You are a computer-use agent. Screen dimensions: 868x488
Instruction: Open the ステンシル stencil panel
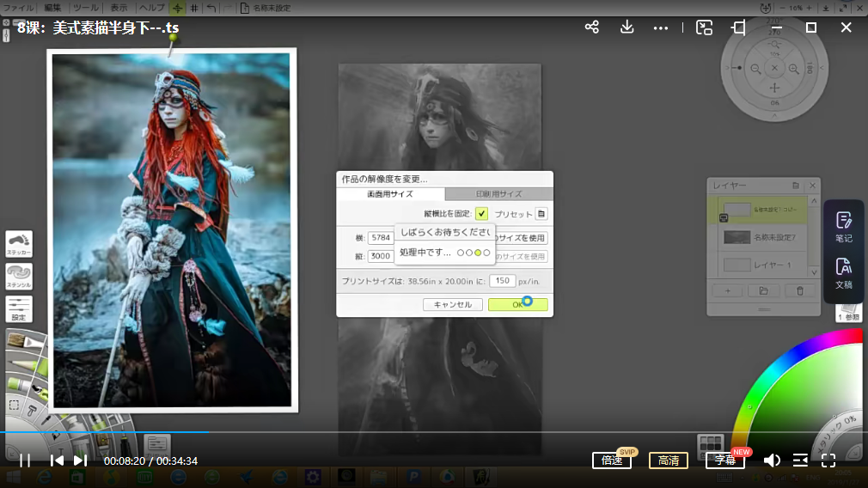tap(19, 276)
